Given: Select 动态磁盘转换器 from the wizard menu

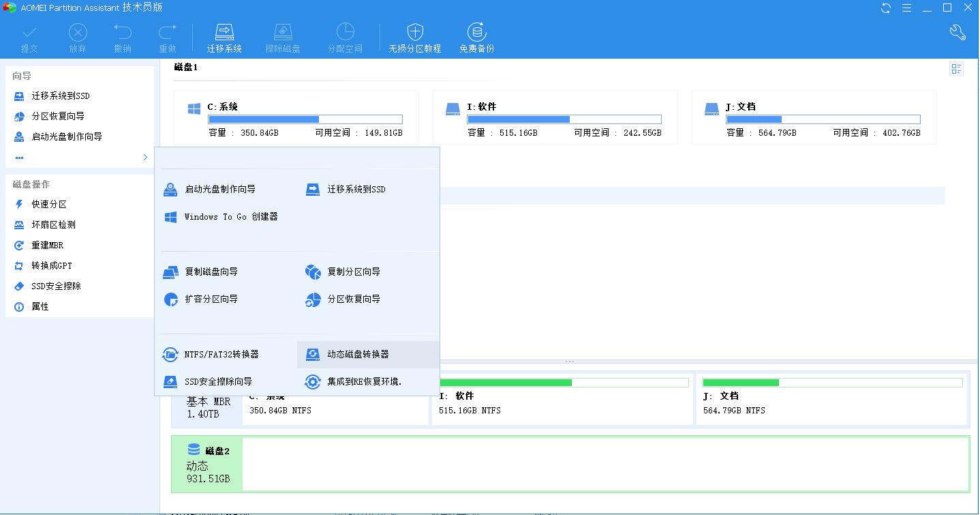Looking at the screenshot, I should [x=360, y=354].
